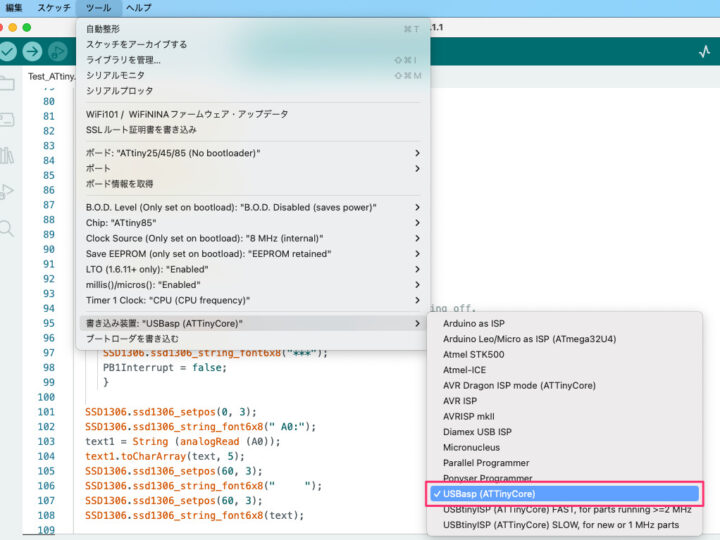Viewport: 720px width, 540px height.
Task: Expand the Chip ATtiny85 submenu
Action: point(250,223)
